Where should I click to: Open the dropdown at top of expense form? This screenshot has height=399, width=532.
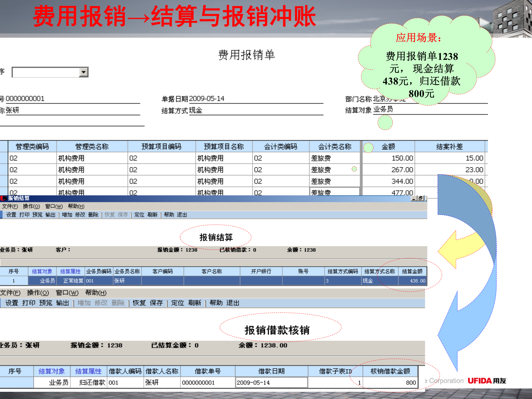pyautogui.click(x=83, y=72)
